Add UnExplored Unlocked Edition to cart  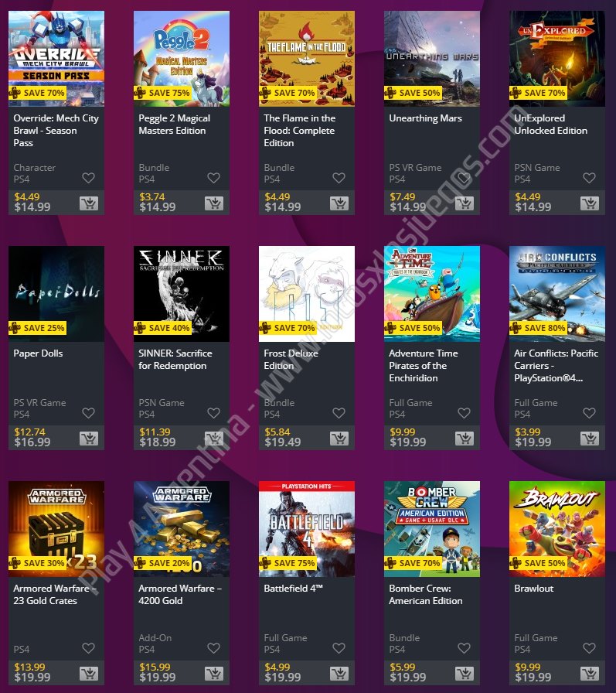tap(590, 203)
